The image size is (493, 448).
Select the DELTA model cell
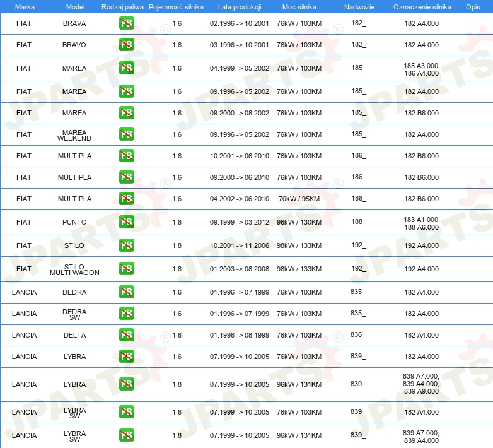point(74,335)
